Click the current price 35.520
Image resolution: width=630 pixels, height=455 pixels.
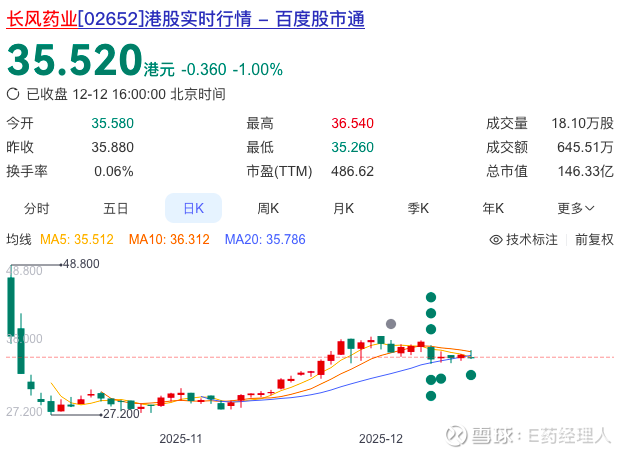[x=75, y=60]
